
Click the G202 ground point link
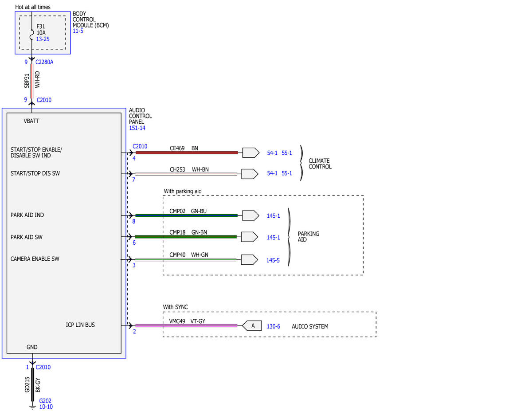click(46, 400)
